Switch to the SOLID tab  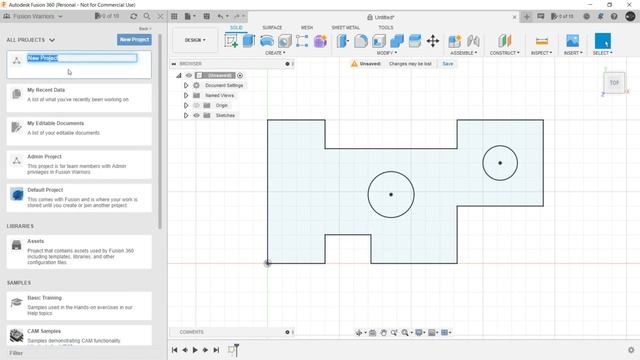pos(236,28)
